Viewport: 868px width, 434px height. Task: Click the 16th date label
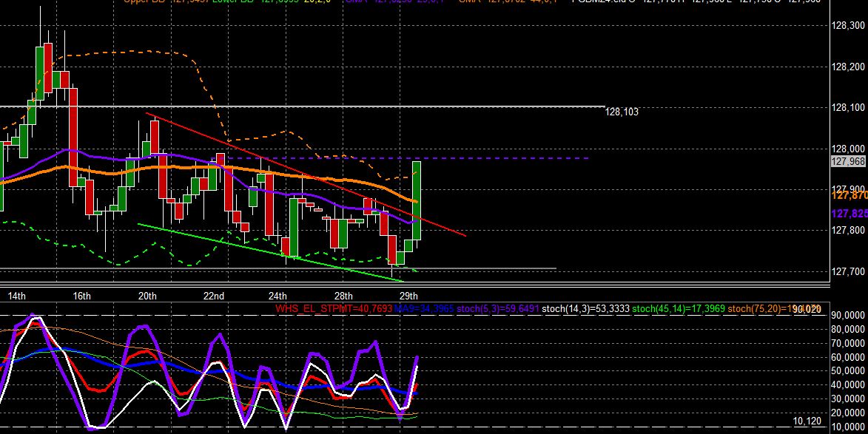(81, 296)
